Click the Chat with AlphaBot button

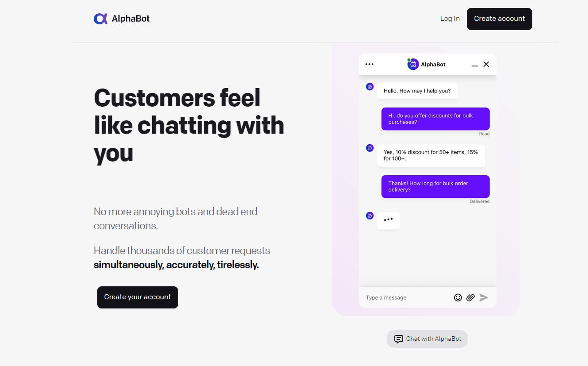427,339
